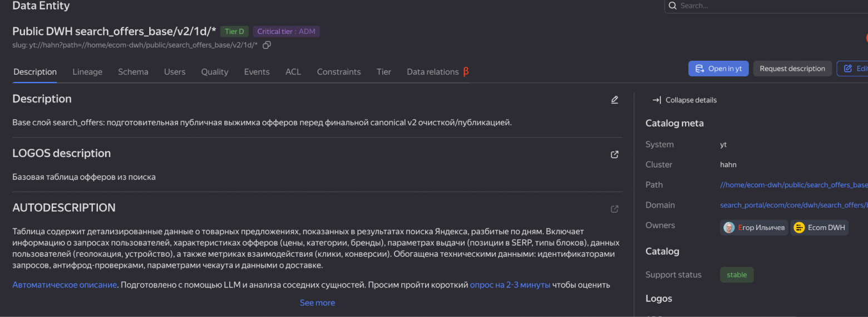Switch to the Users tab
The image size is (868, 317).
pos(175,72)
